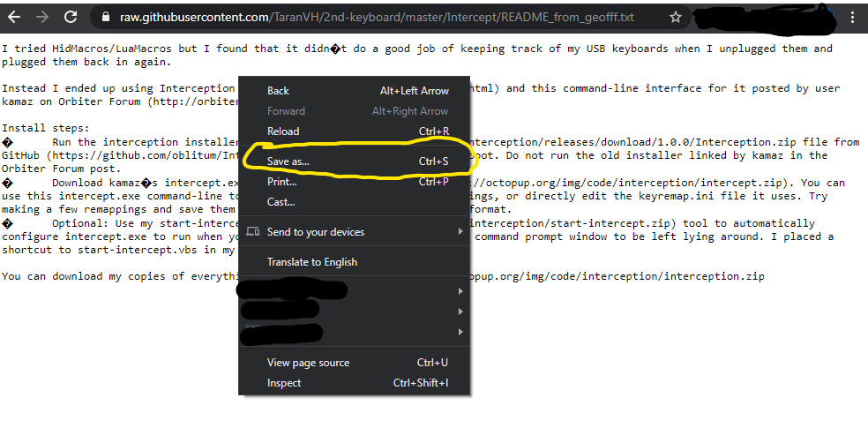This screenshot has width=868, height=443.
Task: Click the interception.zip URL at end of page
Action: 617,276
